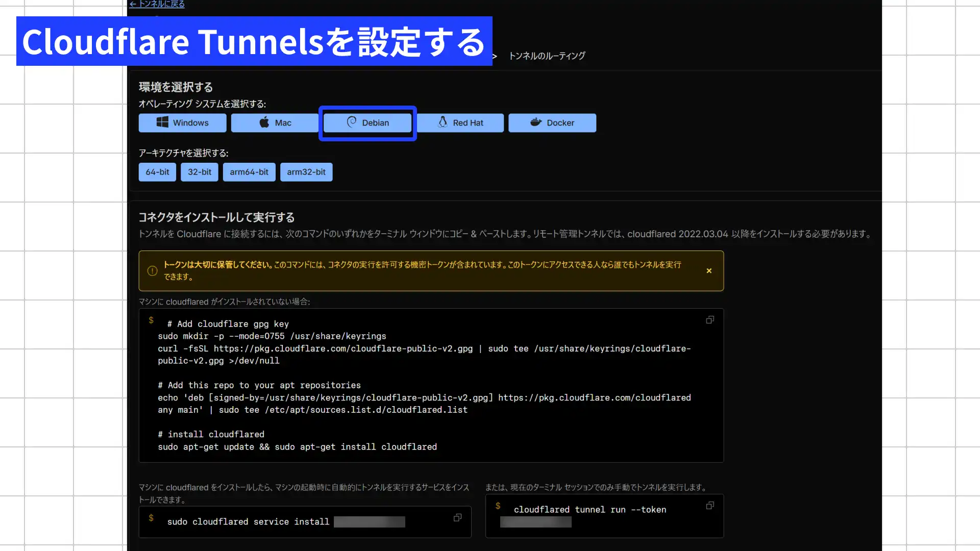Choose 64-bit architecture
The image size is (980, 551).
(157, 172)
